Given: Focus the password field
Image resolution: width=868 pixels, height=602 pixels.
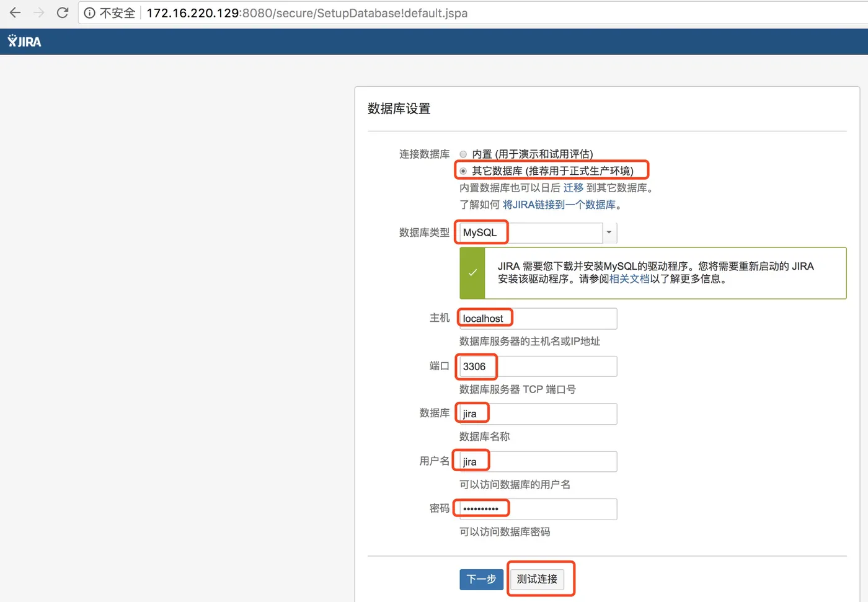Looking at the screenshot, I should point(538,509).
